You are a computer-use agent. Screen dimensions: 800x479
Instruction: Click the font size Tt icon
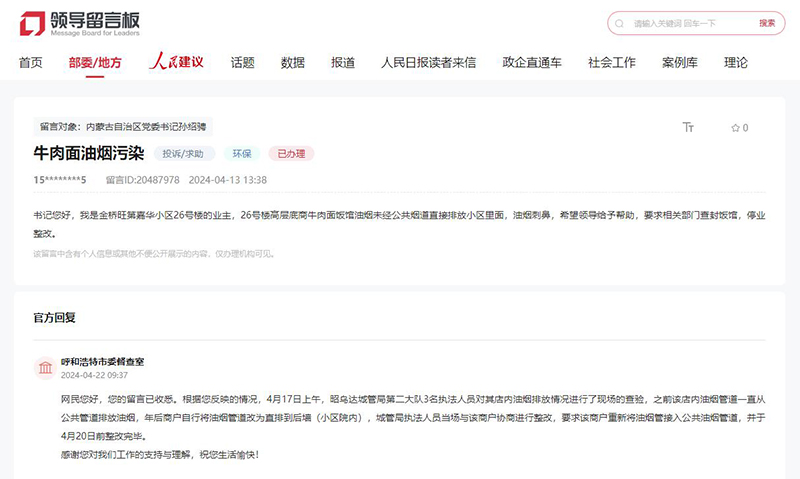688,127
